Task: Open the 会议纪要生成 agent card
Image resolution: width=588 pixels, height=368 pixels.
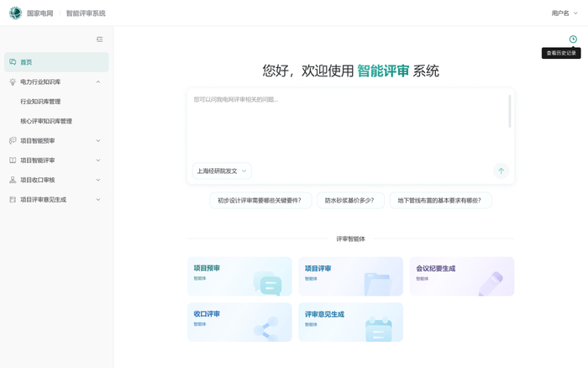Action: click(x=462, y=276)
